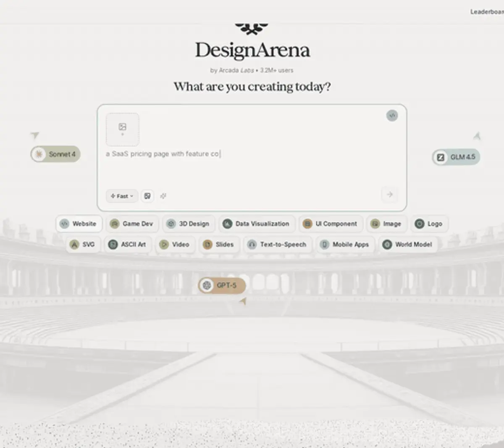The image size is (504, 448).
Task: Expand the GLM 4.5 model chip
Action: (456, 157)
